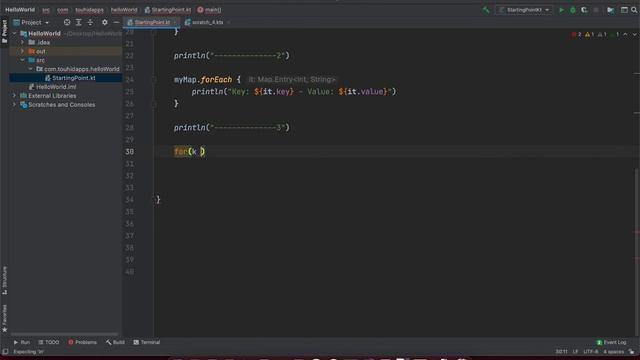This screenshot has width=640, height=360.
Task: Open the IDE window layout icon
Action: (624, 10)
